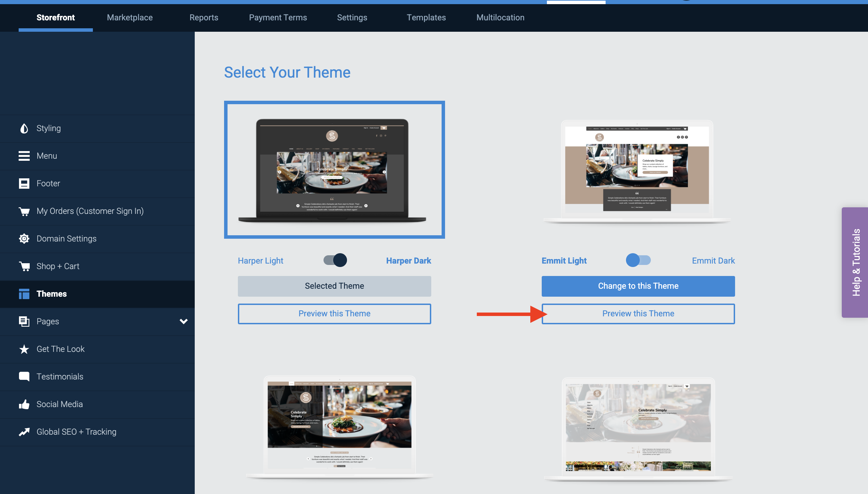Open Testimonials in sidebar
The width and height of the screenshot is (868, 494).
pyautogui.click(x=97, y=377)
